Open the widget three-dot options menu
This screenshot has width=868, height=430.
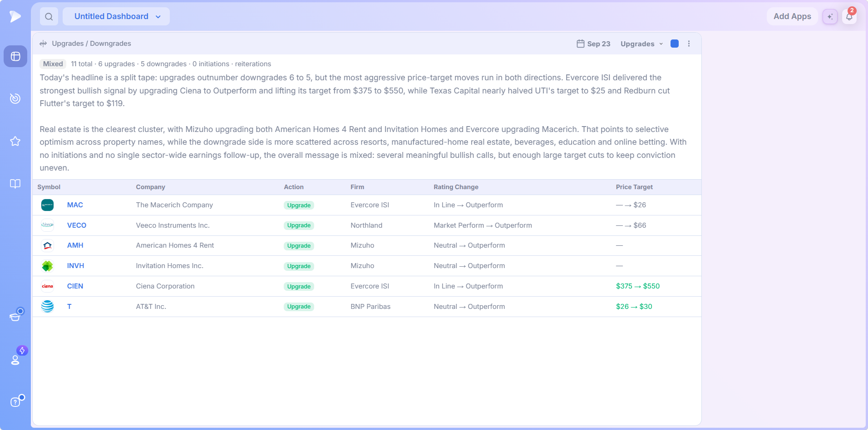[x=689, y=44]
